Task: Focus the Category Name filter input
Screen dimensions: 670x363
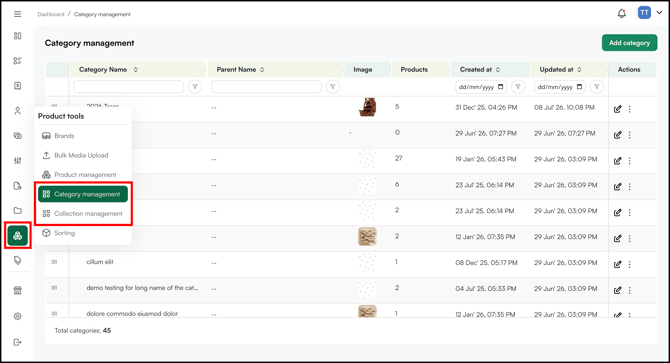Action: pyautogui.click(x=129, y=87)
